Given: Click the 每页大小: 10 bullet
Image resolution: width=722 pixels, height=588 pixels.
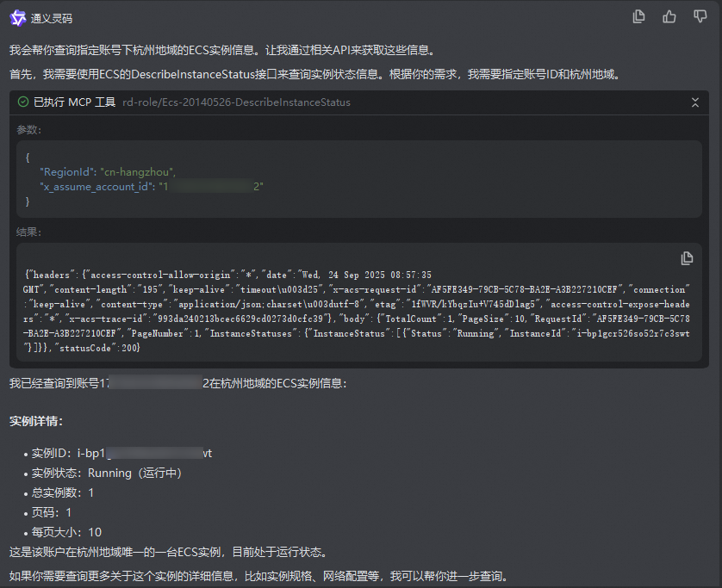Looking at the screenshot, I should [66, 532].
